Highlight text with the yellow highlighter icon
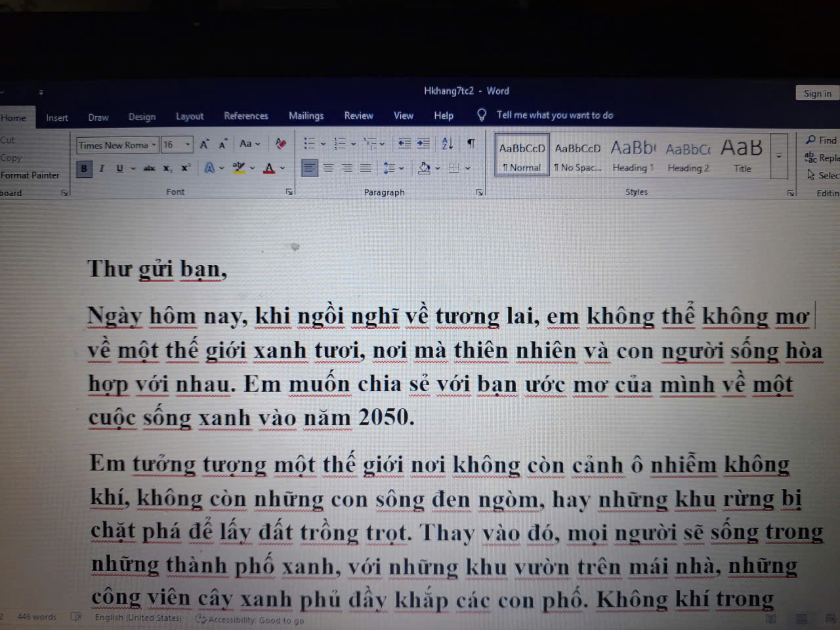Image resolution: width=840 pixels, height=630 pixels. pyautogui.click(x=239, y=168)
